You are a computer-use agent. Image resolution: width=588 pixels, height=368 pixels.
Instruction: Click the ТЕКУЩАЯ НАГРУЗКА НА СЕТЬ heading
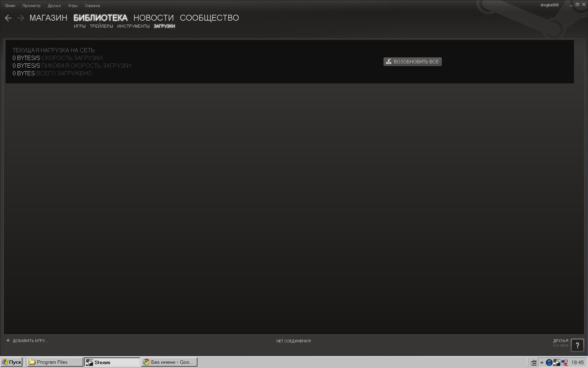pos(54,50)
